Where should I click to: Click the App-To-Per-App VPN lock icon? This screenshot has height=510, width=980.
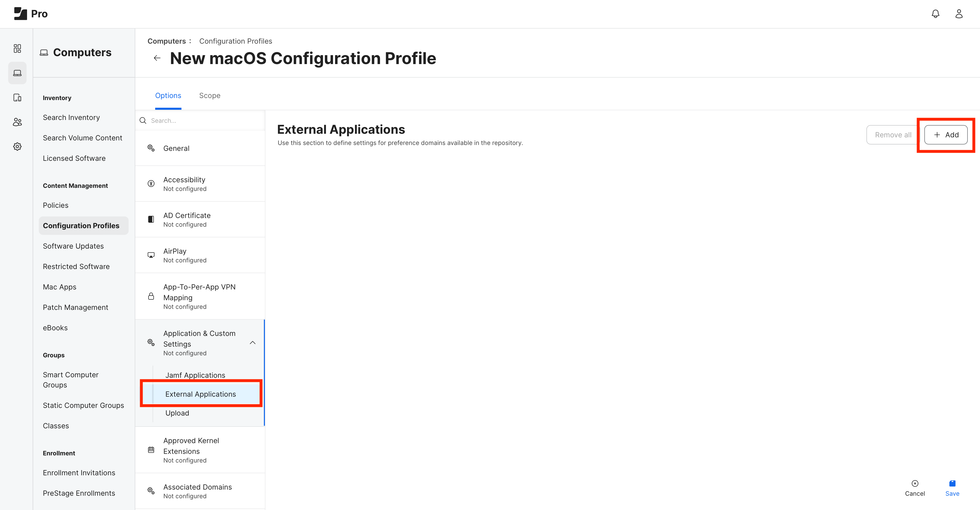click(x=151, y=296)
